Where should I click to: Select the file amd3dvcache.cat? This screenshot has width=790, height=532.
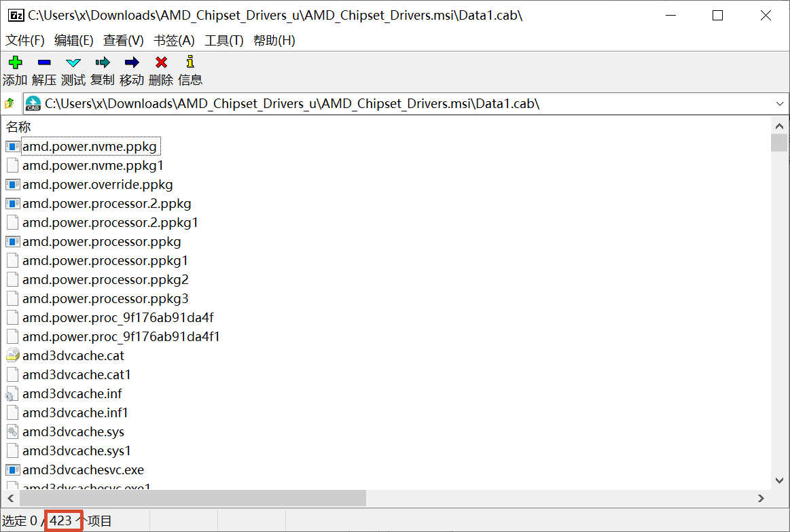[73, 355]
